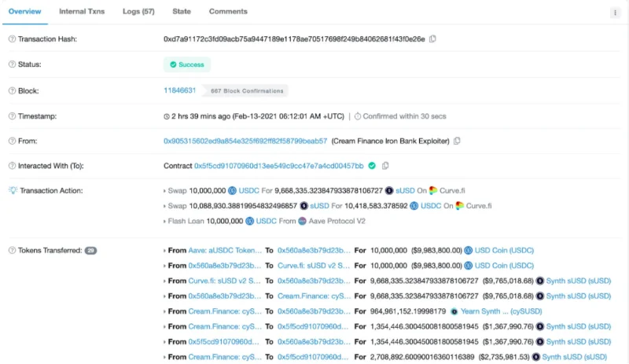Screen dimensions: 629x364
Task: Click USDC coin icon in first transfer row
Action: (x=468, y=251)
